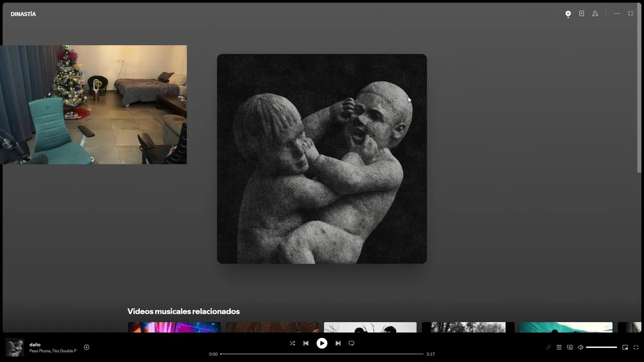Image resolution: width=644 pixels, height=362 pixels.
Task: Open the lyrics microphone icon
Action: point(548,347)
